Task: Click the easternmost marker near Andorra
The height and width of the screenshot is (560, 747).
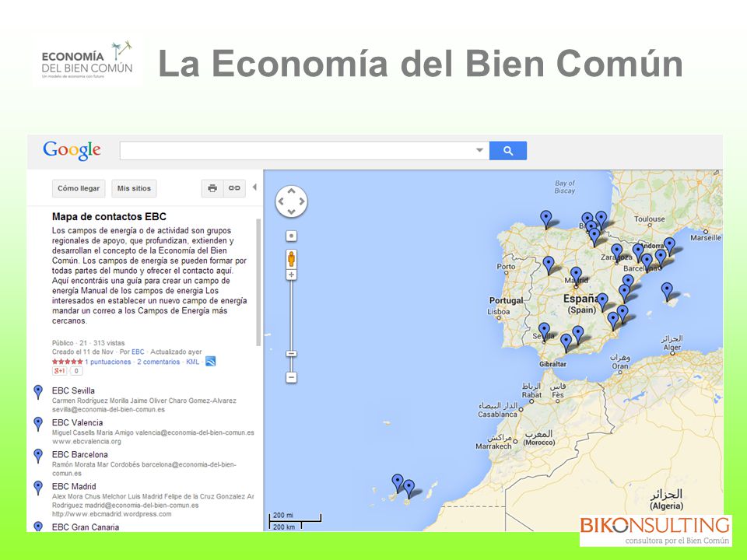Action: click(669, 247)
